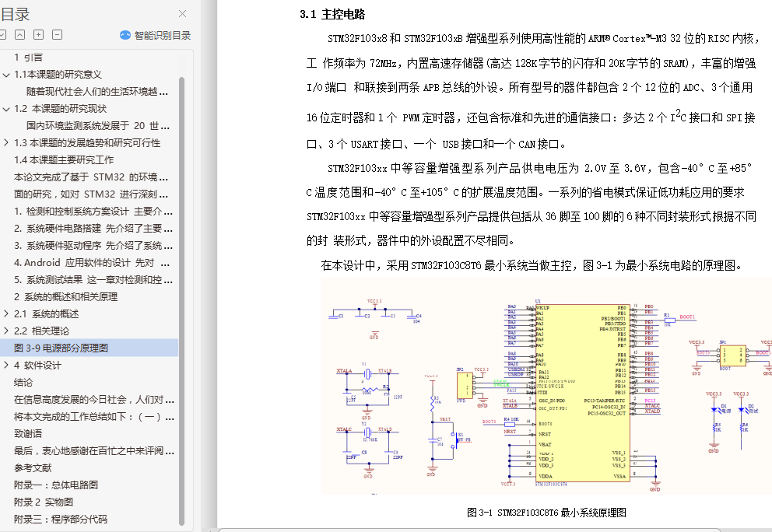The height and width of the screenshot is (532, 772).
Task: Click the 3.1 主控电路 heading in document
Action: [x=332, y=14]
